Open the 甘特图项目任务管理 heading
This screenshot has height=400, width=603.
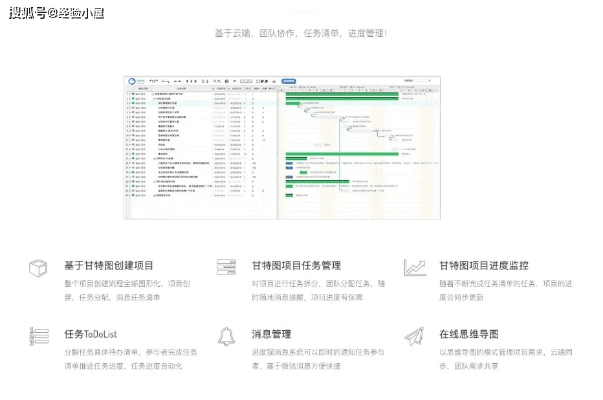tap(296, 266)
